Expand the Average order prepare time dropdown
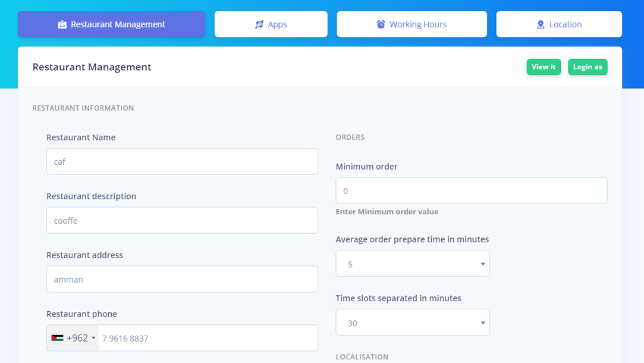 (x=412, y=264)
